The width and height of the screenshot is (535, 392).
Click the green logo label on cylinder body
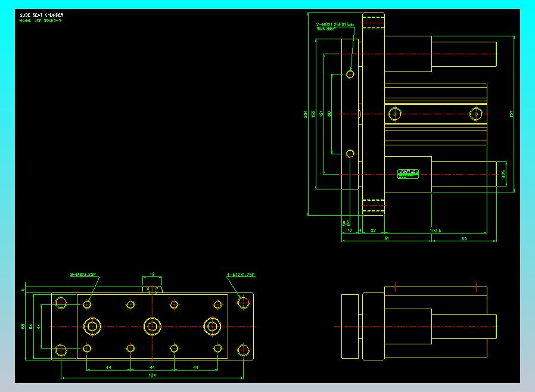point(408,173)
